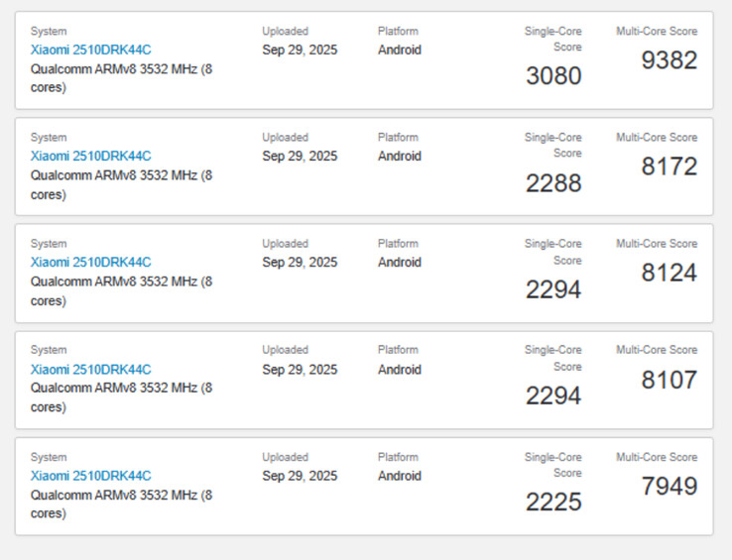Open Xiaomi 2510DRK44C link scoring 9382 multi-core

[90, 50]
